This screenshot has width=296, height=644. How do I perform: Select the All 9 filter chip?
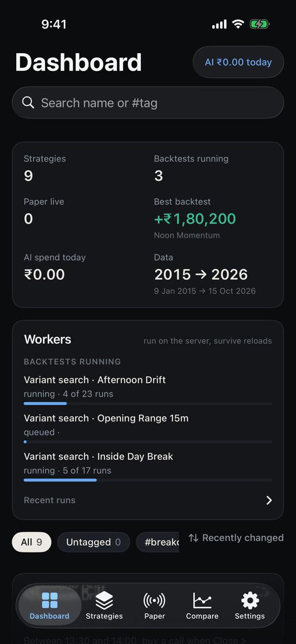(31, 542)
